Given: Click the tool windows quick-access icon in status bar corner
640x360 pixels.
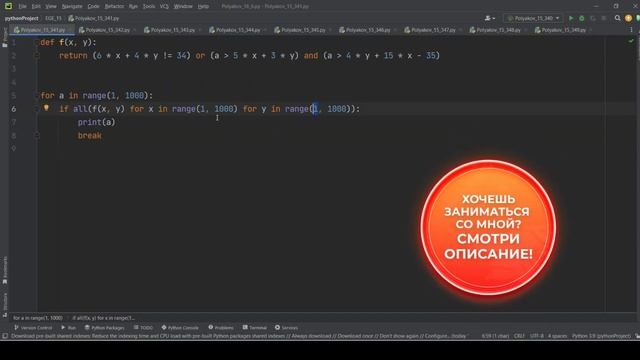Looking at the screenshot, I should coord(5,336).
